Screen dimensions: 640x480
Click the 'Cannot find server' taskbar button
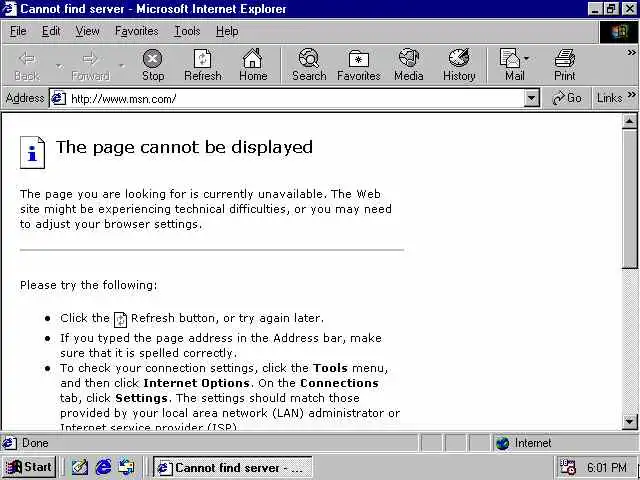click(x=233, y=467)
